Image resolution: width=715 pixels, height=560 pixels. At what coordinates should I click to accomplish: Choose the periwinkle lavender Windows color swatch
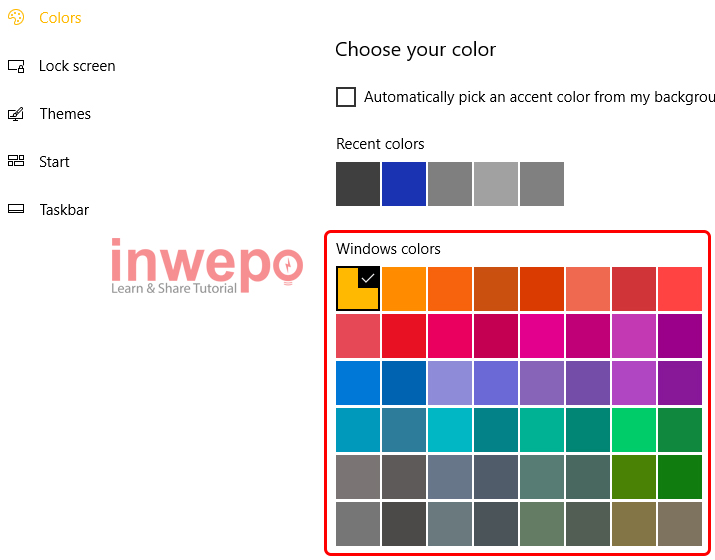click(x=450, y=382)
